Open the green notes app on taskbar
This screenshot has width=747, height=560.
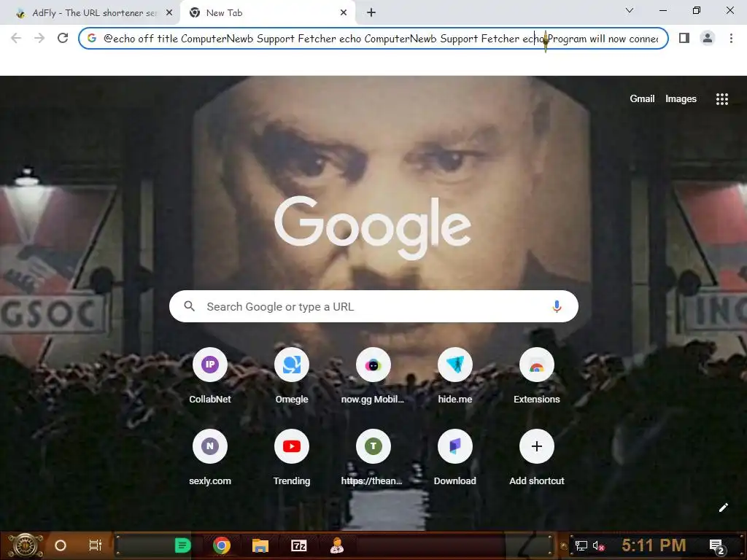click(x=183, y=545)
